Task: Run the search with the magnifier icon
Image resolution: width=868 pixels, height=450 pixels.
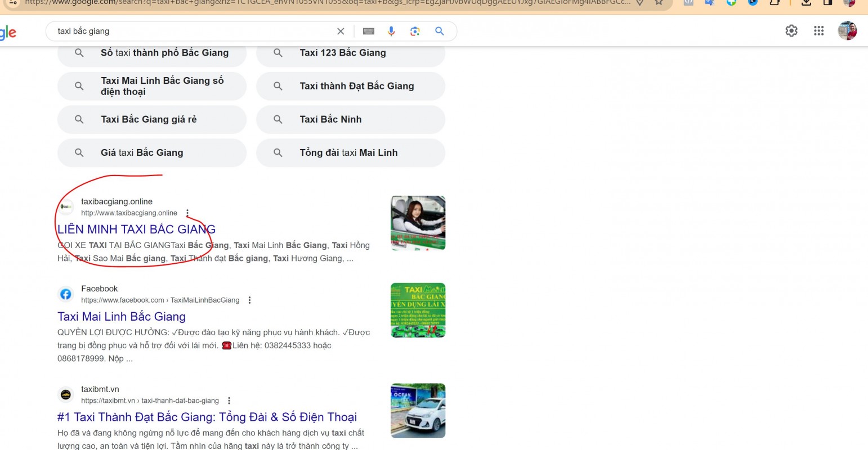Action: [439, 31]
